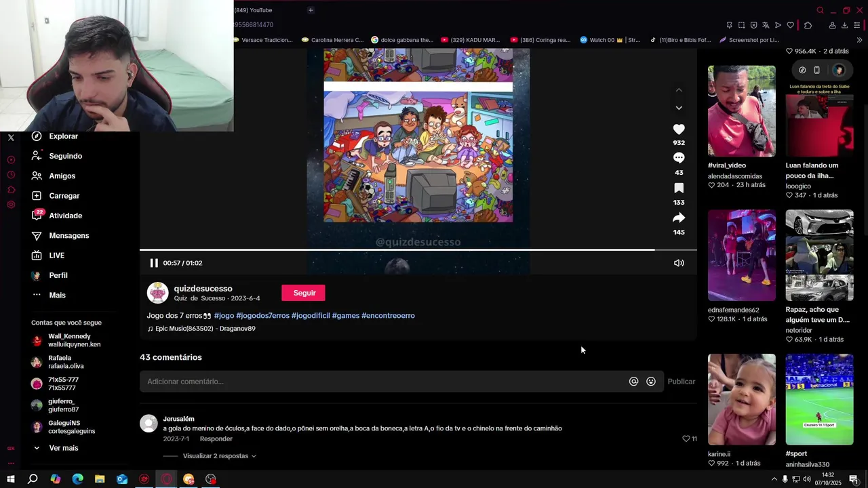Mute the video with the volume icon
The image size is (868, 488).
[x=679, y=263]
